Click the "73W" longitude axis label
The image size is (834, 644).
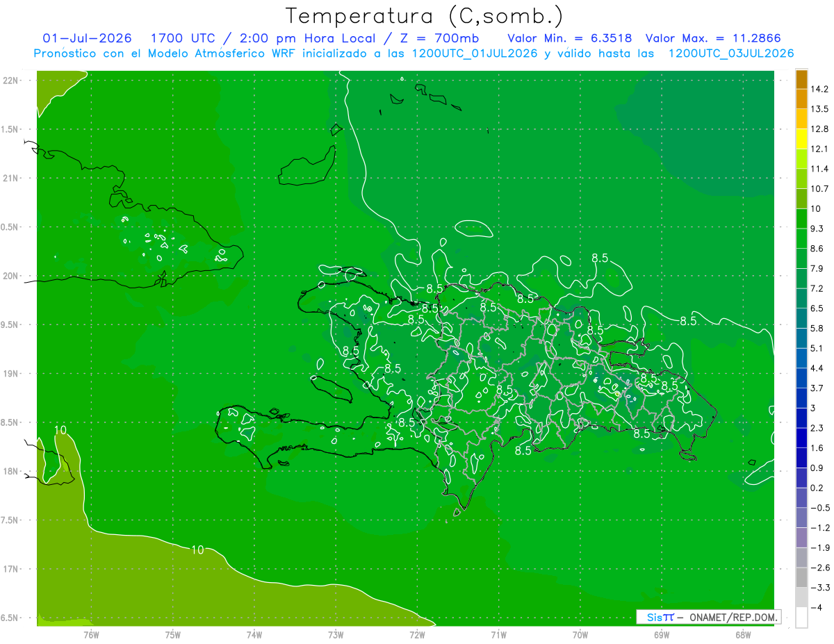coord(336,634)
